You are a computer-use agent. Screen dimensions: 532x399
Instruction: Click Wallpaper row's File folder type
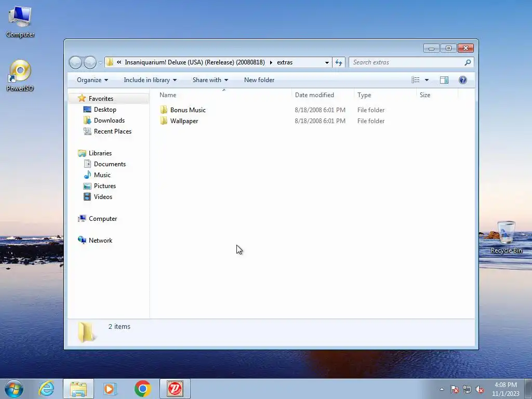371,121
